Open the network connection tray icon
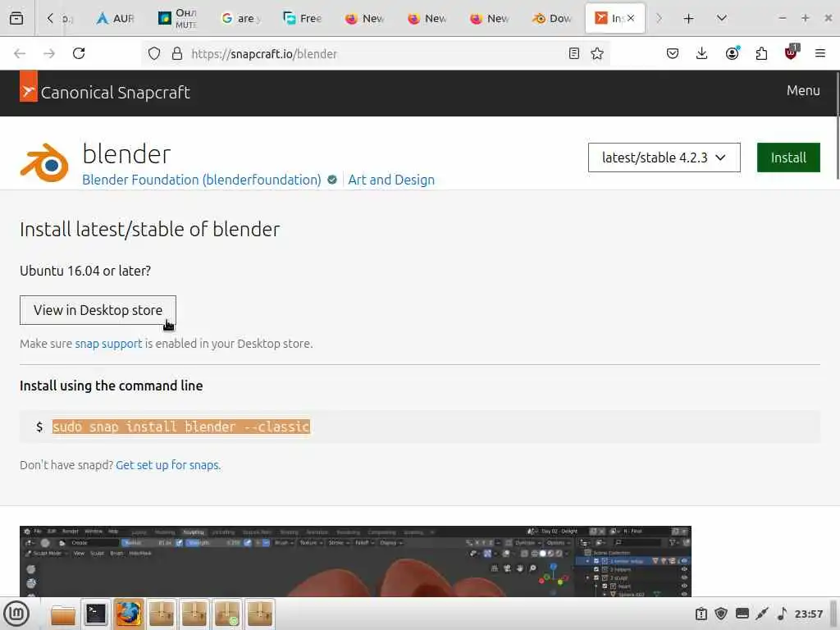This screenshot has width=840, height=630. pyautogui.click(x=762, y=614)
